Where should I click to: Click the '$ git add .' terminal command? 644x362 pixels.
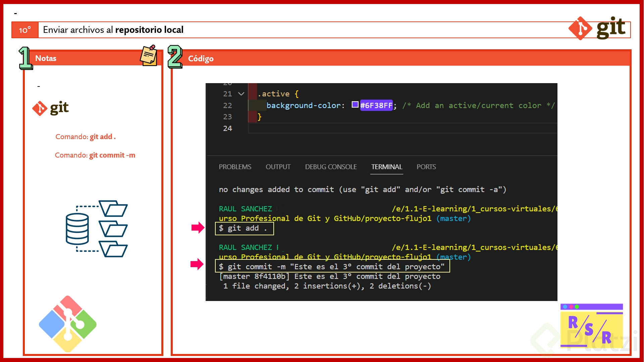coord(244,228)
